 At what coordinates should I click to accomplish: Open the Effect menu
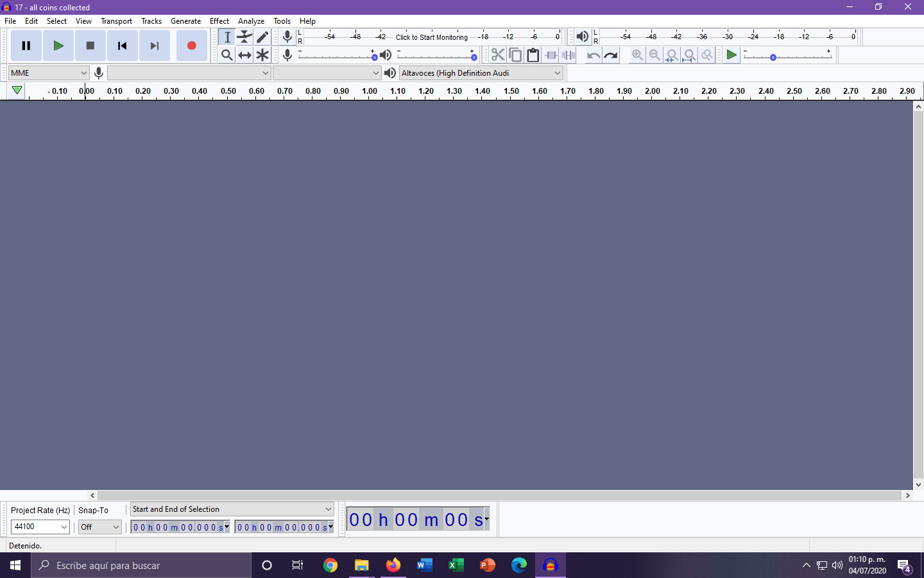[x=219, y=21]
